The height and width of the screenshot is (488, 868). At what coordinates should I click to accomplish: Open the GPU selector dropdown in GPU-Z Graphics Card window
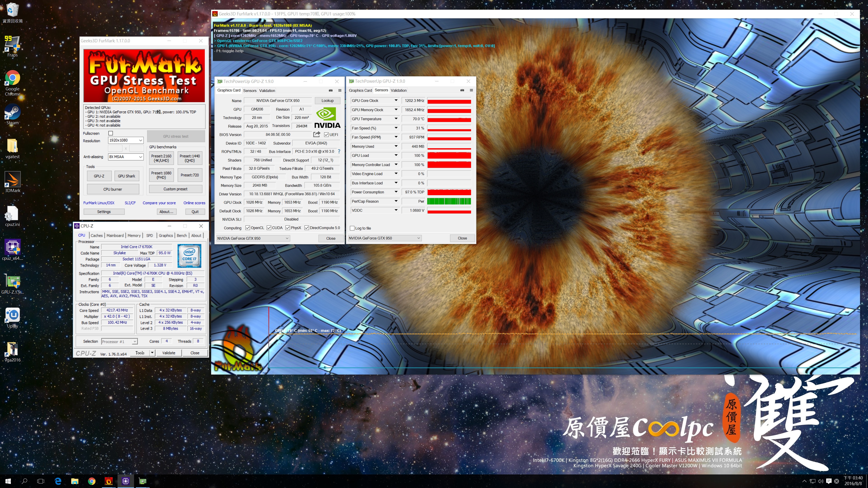point(253,238)
